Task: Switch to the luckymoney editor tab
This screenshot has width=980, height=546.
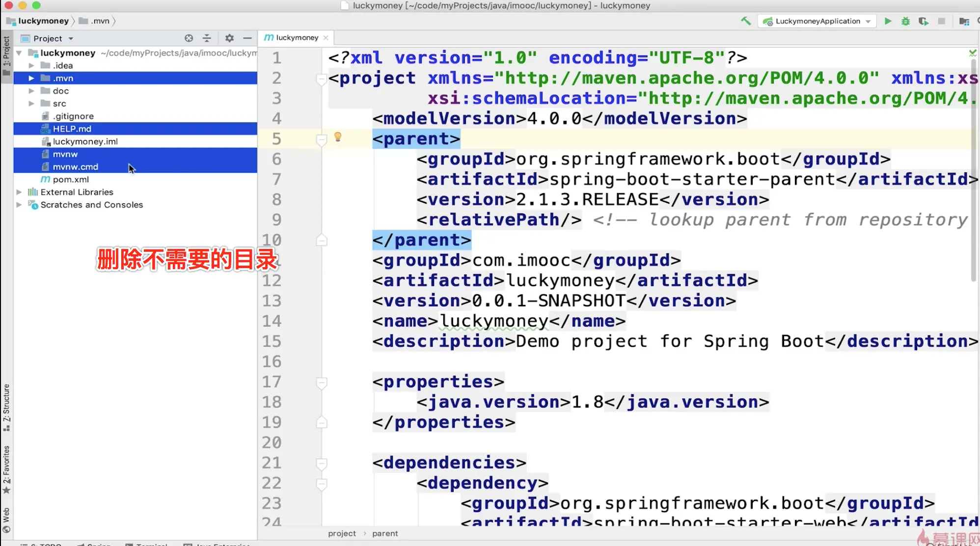Action: [297, 38]
